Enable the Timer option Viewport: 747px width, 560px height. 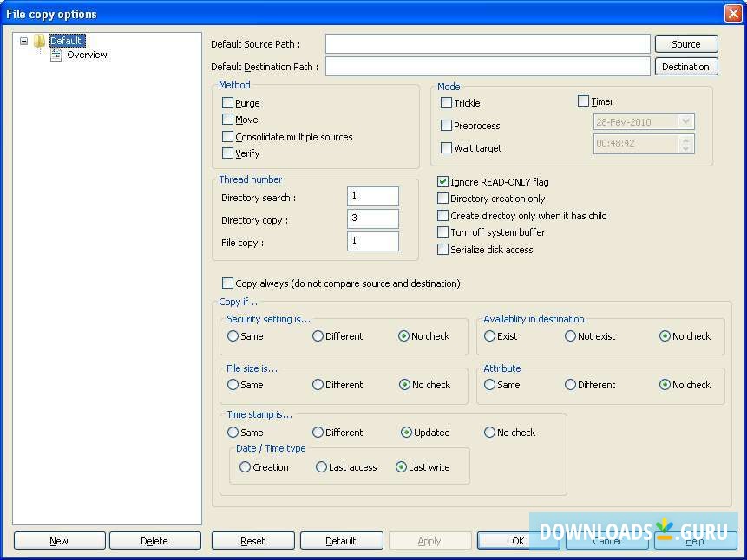pos(583,101)
